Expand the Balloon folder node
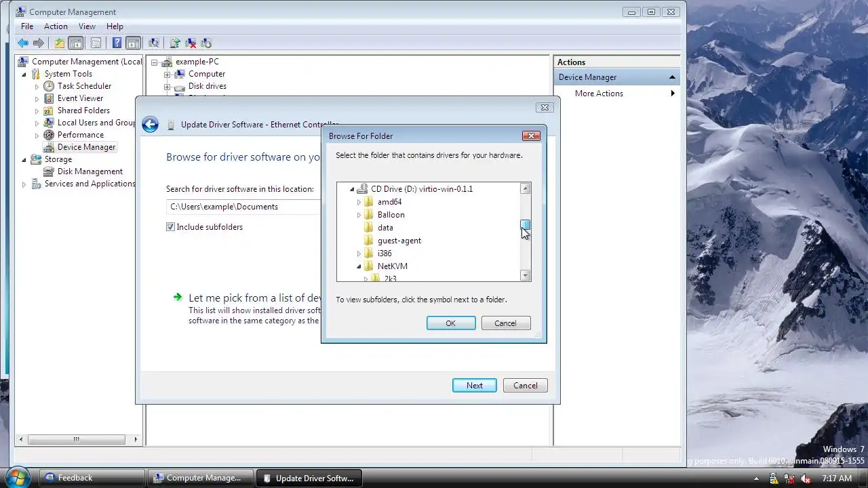This screenshot has width=868, height=488. pos(359,215)
